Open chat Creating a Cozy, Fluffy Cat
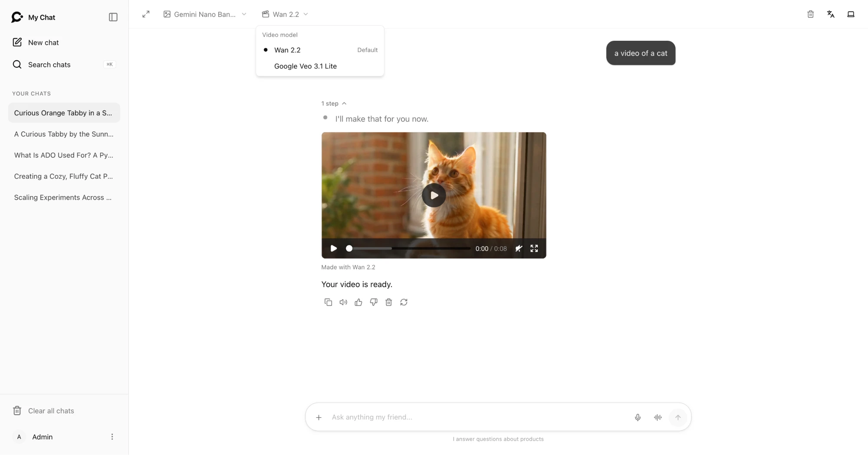The width and height of the screenshot is (868, 455). click(64, 176)
